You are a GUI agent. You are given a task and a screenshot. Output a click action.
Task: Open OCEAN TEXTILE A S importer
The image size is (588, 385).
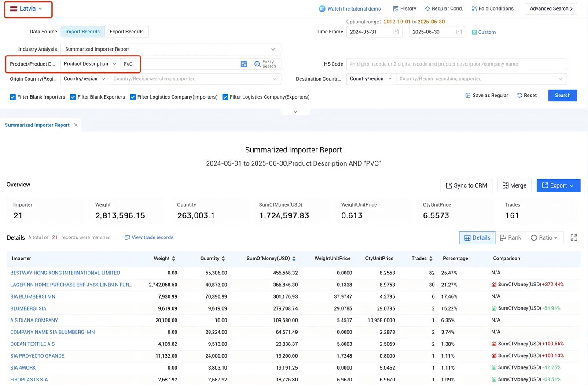tap(33, 344)
